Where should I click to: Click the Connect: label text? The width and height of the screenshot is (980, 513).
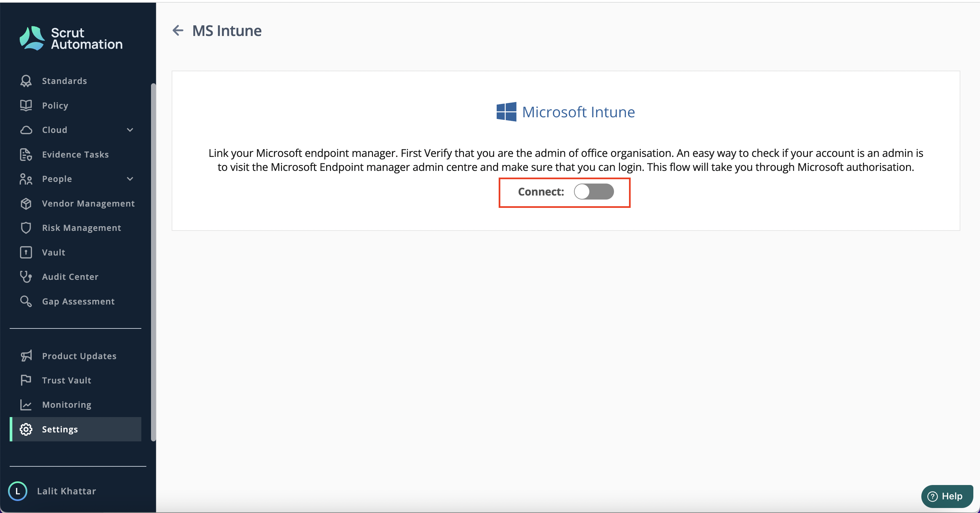coord(541,192)
